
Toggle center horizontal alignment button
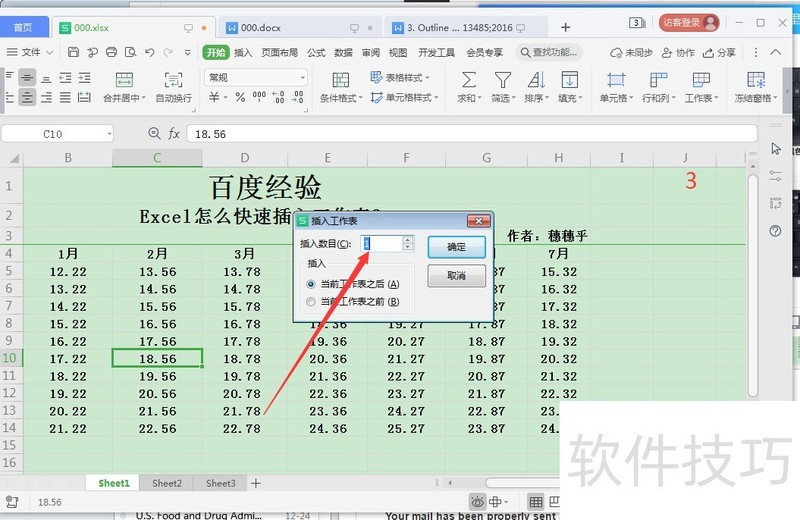pos(28,97)
